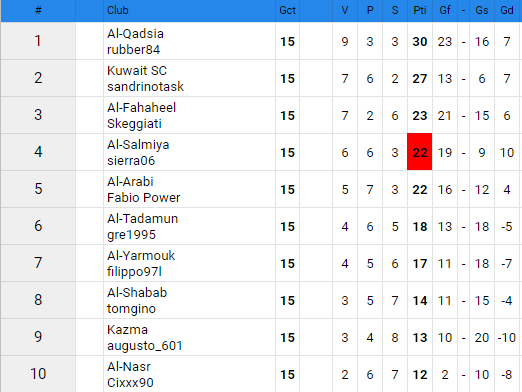The height and width of the screenshot is (392, 522).
Task: Open the Kazma club link
Action: 127,330
